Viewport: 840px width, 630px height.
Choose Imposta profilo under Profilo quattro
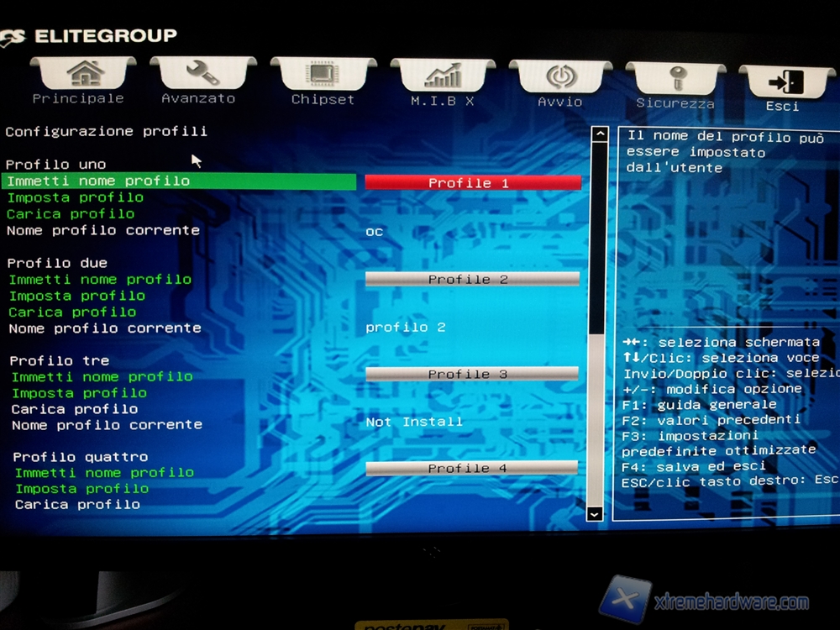coord(82,488)
